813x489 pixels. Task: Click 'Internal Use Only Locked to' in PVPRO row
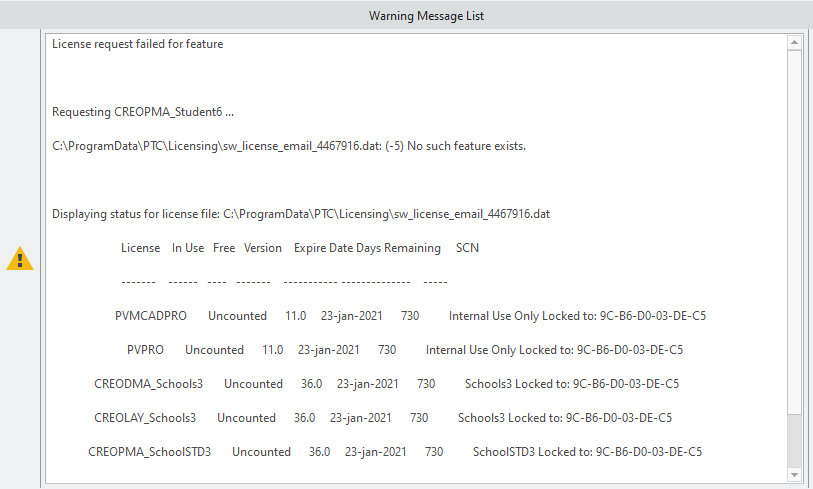pyautogui.click(x=500, y=350)
